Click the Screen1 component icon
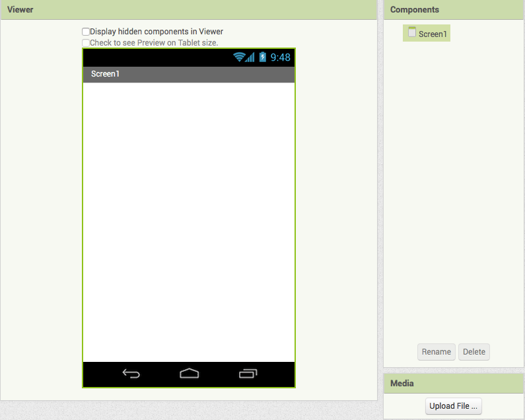 (x=412, y=32)
